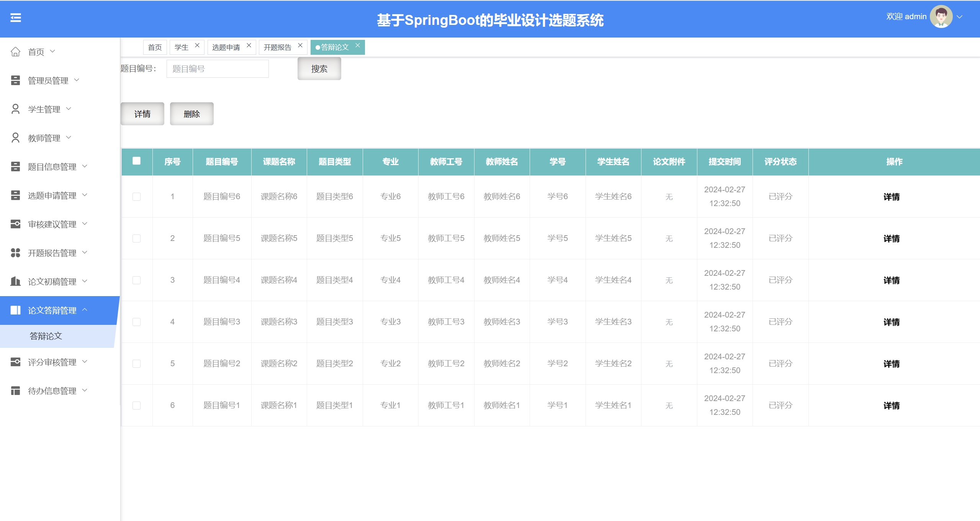Expand the 教师管理 menu
This screenshot has width=980, height=521.
[x=69, y=138]
